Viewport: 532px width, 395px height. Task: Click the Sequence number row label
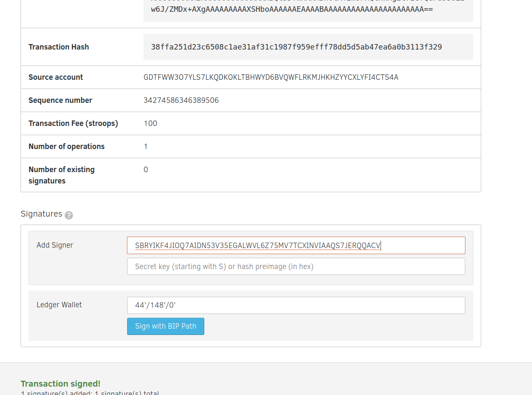[x=60, y=100]
